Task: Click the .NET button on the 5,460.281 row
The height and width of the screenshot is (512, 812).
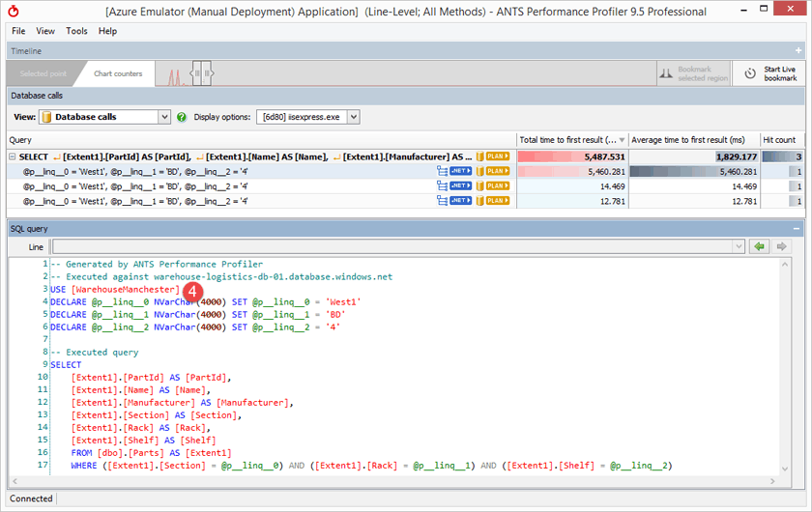Action: (460, 171)
